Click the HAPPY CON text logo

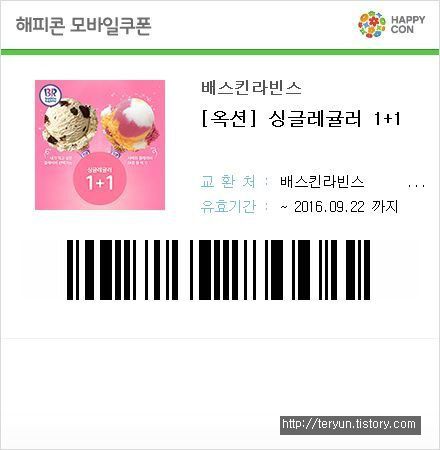408,24
